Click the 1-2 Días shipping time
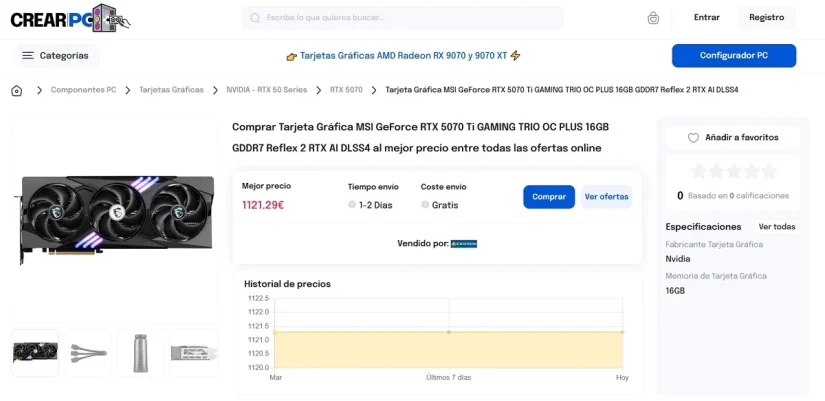Screen dimensions: 825x401 376,205
